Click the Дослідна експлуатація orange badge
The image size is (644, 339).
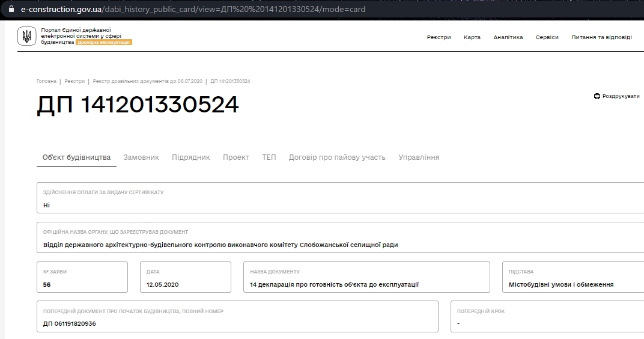tap(103, 42)
